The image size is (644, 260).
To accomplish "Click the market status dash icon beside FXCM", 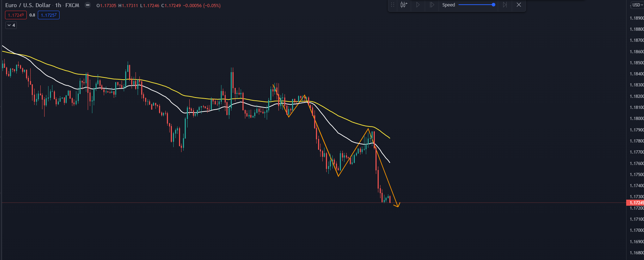I will coord(87,5).
